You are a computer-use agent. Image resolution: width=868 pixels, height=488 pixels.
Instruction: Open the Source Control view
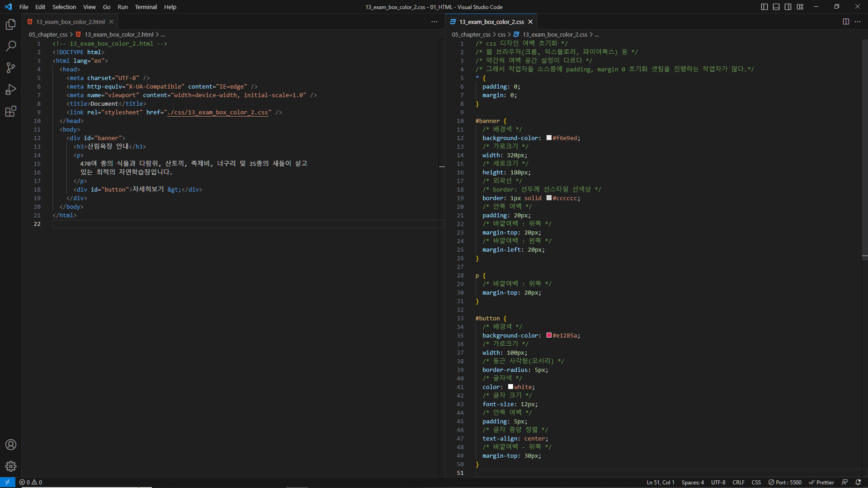pyautogui.click(x=11, y=68)
